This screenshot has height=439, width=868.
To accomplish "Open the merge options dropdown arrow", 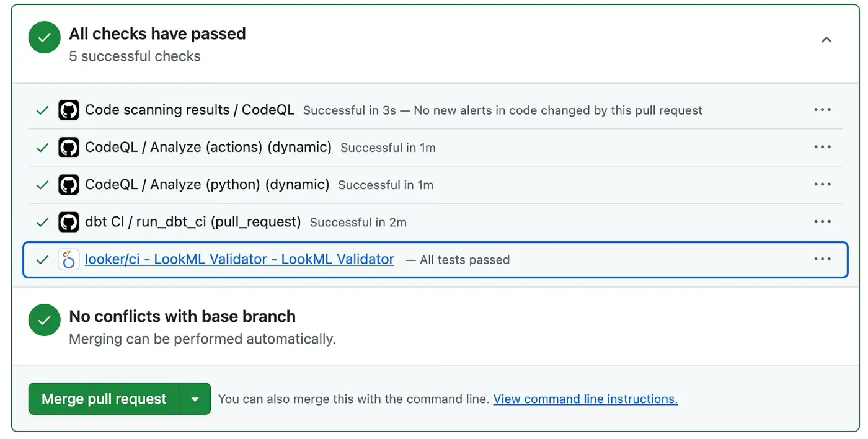I will (196, 399).
